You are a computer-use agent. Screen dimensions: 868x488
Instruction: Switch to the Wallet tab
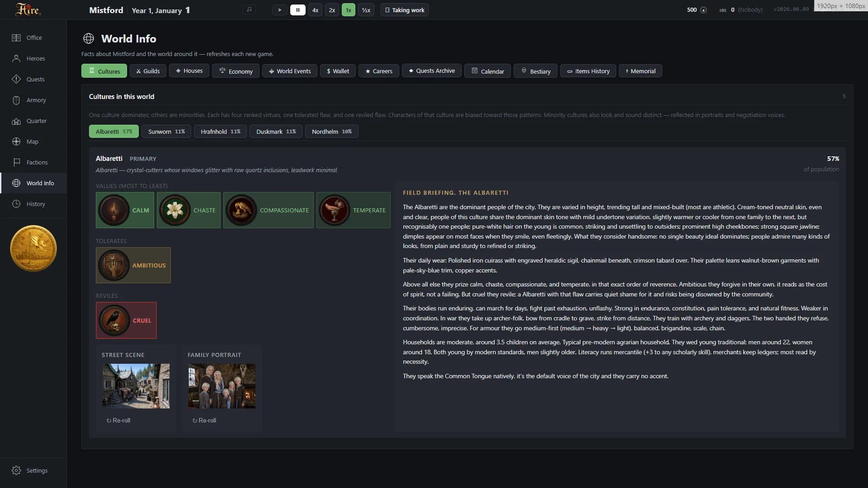tap(338, 71)
